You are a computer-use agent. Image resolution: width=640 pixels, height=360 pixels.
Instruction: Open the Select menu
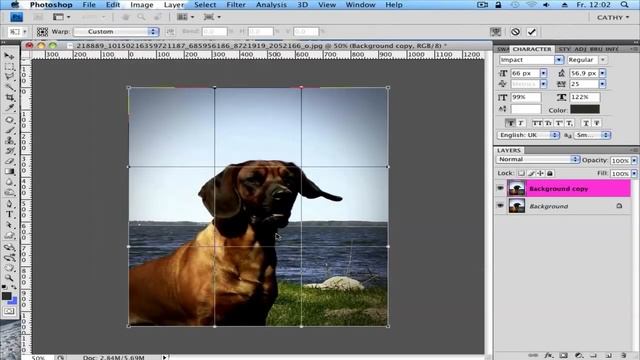[x=205, y=5]
